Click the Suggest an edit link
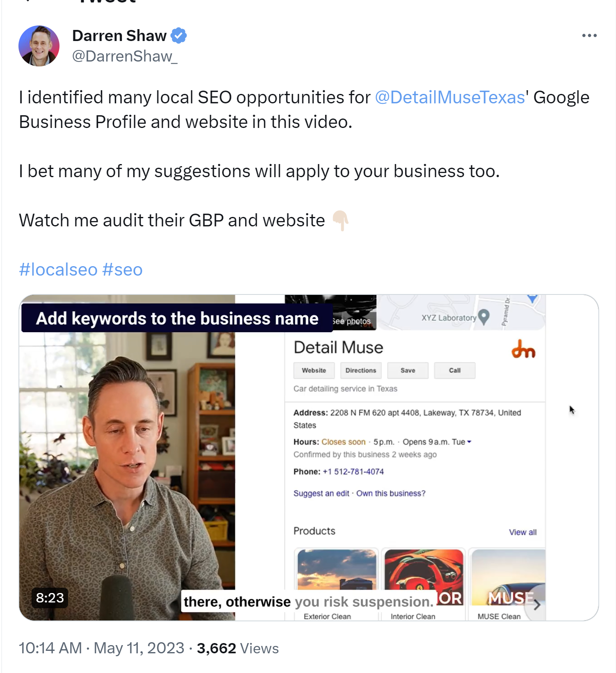Viewport: 616px width, 673px height. (321, 493)
